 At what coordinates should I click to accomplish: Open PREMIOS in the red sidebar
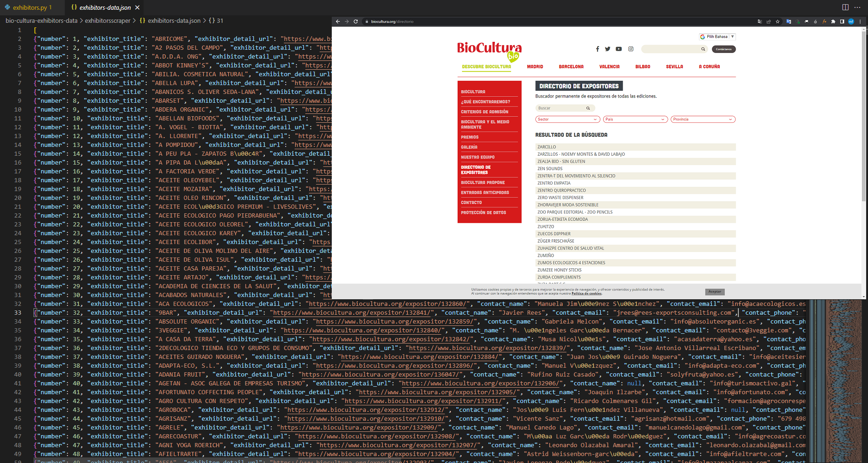(470, 138)
